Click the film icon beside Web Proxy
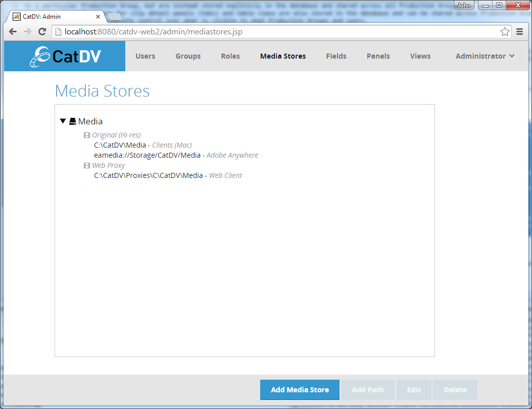The width and height of the screenshot is (532, 409). (87, 166)
